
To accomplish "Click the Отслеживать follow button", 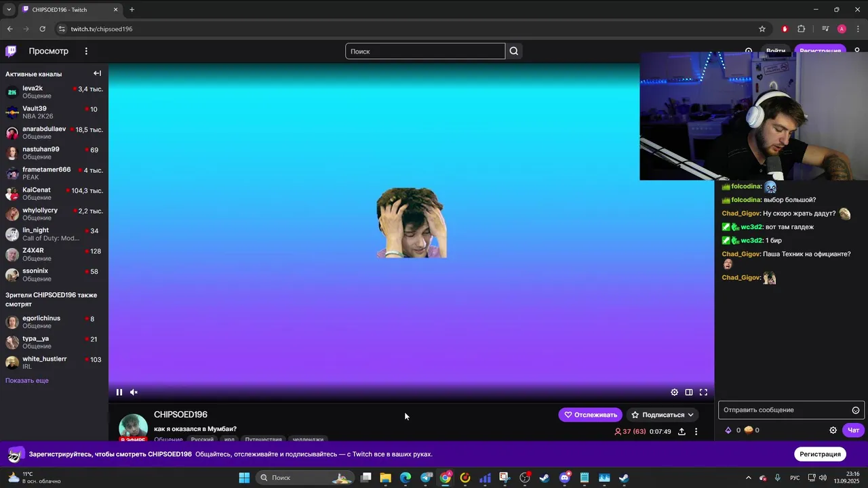I will pyautogui.click(x=591, y=415).
